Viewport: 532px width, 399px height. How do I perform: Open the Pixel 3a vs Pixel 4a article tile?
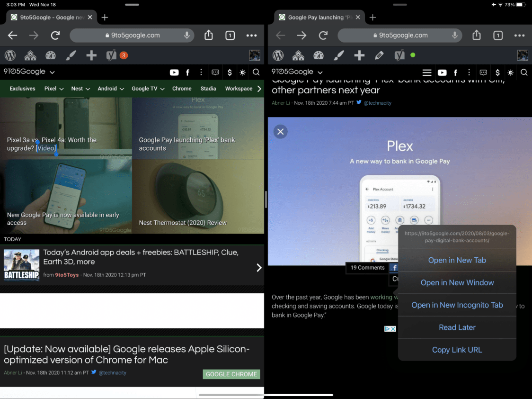pyautogui.click(x=66, y=128)
